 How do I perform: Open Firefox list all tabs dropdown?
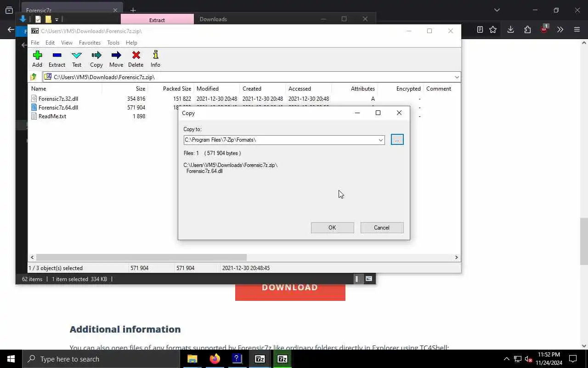497,10
